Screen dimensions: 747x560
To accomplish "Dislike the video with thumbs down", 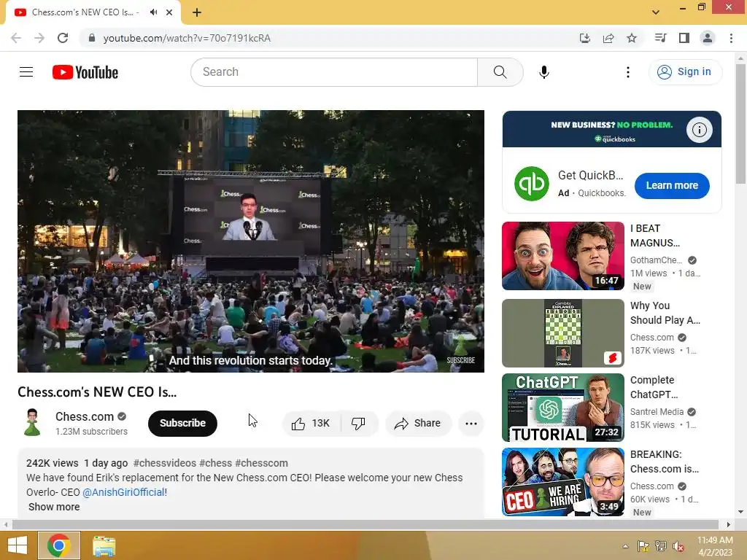I will (x=358, y=424).
